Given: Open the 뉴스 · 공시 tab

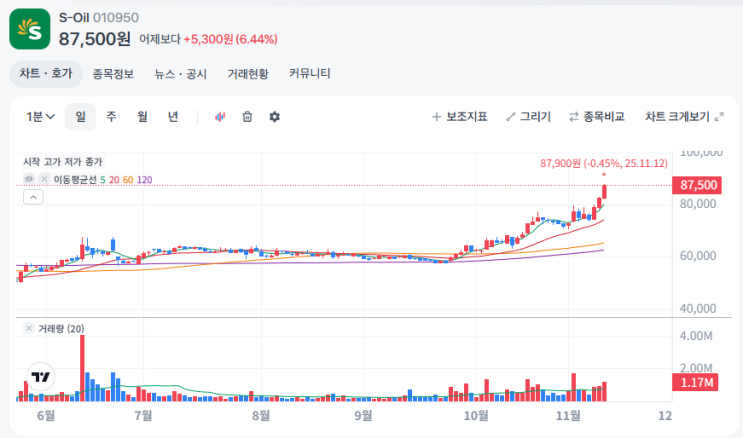Looking at the screenshot, I should pos(181,74).
